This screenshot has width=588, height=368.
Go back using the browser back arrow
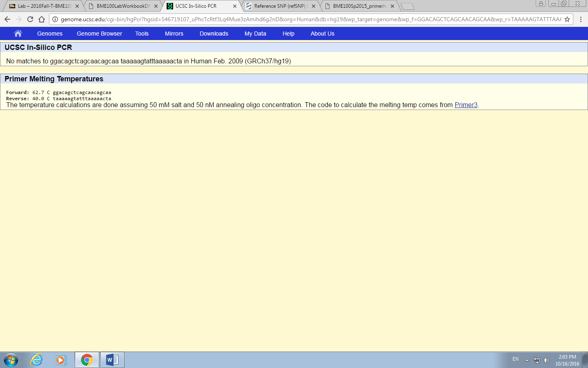pyautogui.click(x=7, y=19)
